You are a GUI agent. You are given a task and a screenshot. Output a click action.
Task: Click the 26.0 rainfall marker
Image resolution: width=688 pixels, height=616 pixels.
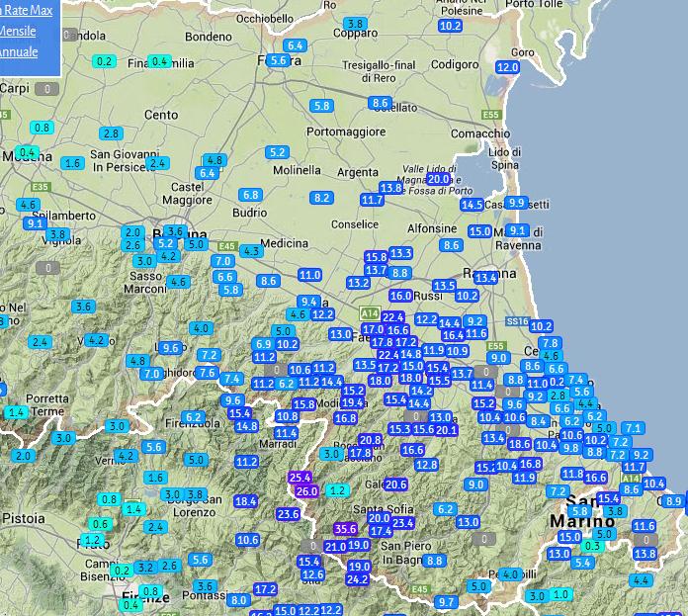306,491
